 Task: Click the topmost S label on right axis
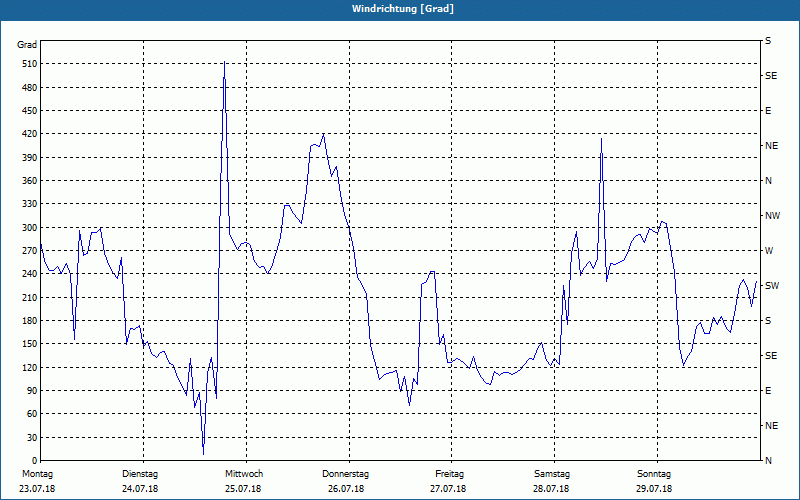tap(768, 41)
